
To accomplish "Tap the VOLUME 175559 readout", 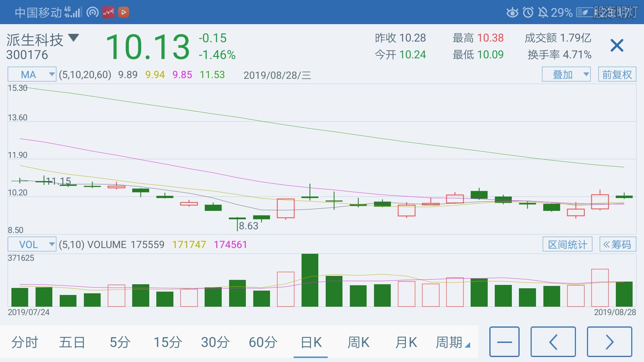I will (x=126, y=245).
